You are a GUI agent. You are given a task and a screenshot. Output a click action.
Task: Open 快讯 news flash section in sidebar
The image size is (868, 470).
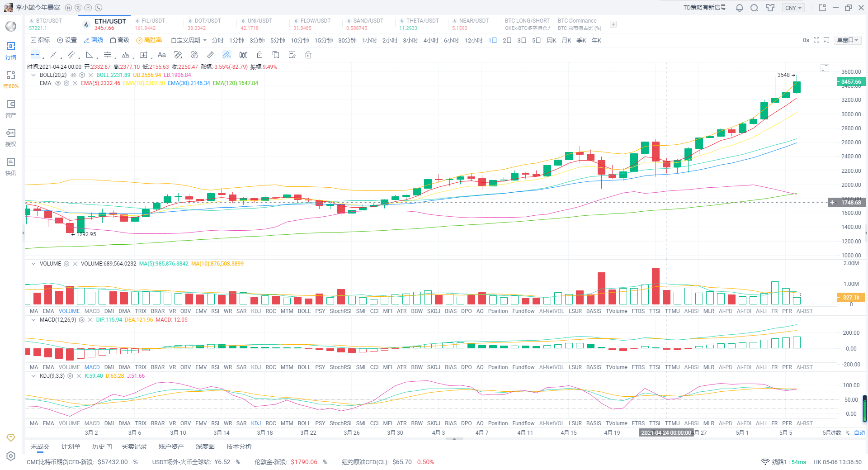11,166
